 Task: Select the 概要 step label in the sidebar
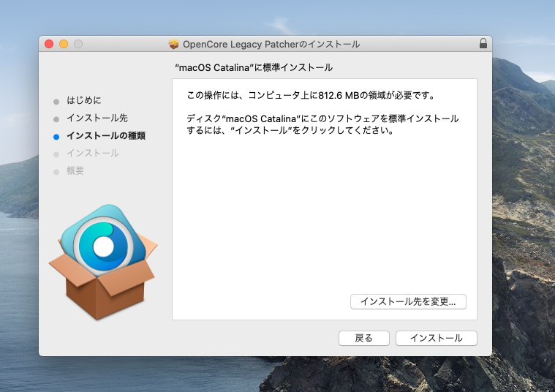pyautogui.click(x=75, y=170)
